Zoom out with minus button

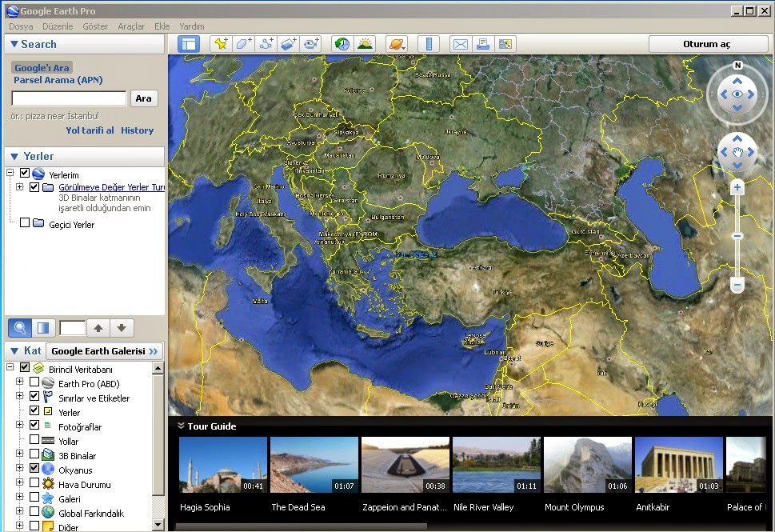pos(737,286)
